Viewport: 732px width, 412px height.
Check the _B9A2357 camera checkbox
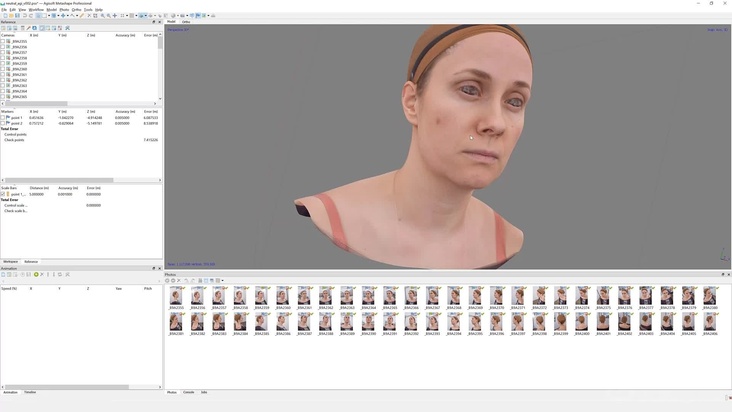(x=3, y=52)
